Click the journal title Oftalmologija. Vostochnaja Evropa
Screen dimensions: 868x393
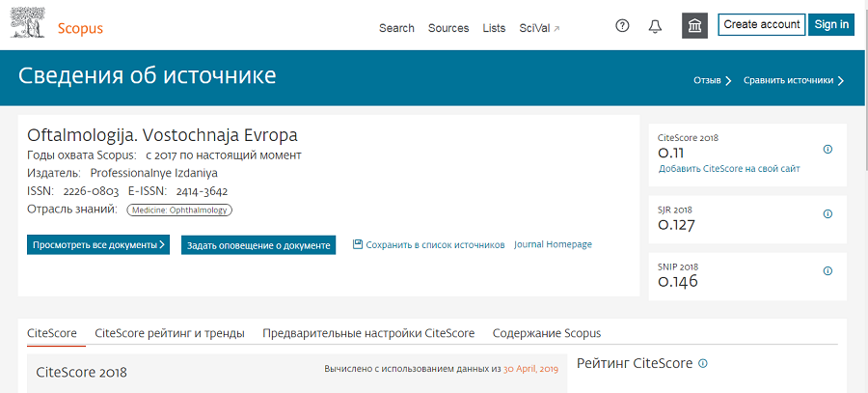tap(162, 136)
